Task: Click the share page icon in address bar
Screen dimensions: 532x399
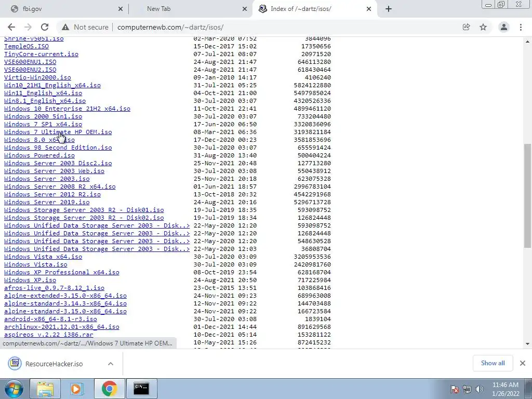Action: pyautogui.click(x=466, y=27)
